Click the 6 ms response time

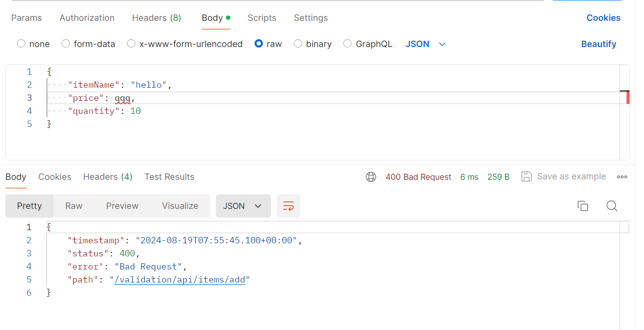pyautogui.click(x=469, y=177)
